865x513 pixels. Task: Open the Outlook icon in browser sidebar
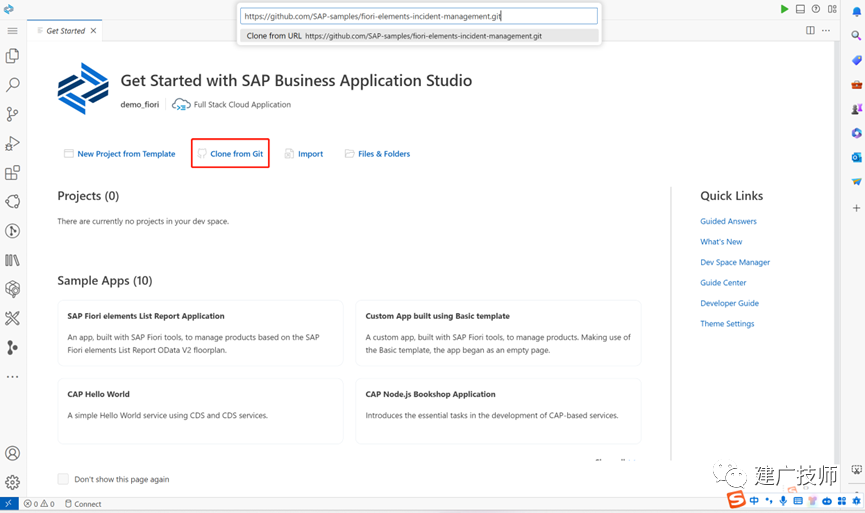[x=856, y=158]
